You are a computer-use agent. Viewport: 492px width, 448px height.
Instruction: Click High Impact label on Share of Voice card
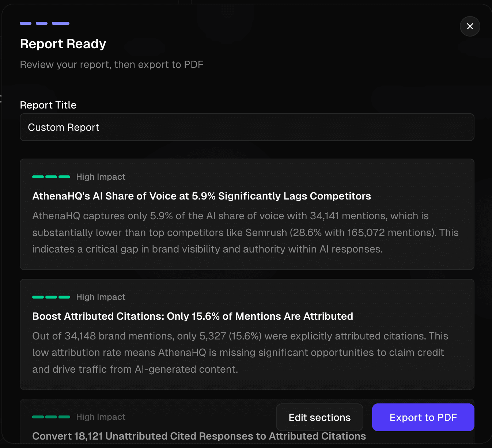pos(101,177)
